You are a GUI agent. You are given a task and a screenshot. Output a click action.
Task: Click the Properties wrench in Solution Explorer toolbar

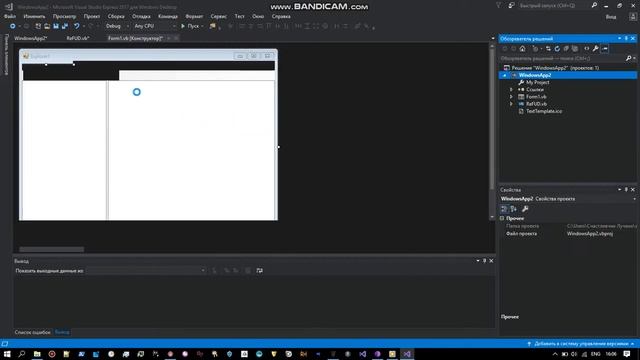(596, 49)
